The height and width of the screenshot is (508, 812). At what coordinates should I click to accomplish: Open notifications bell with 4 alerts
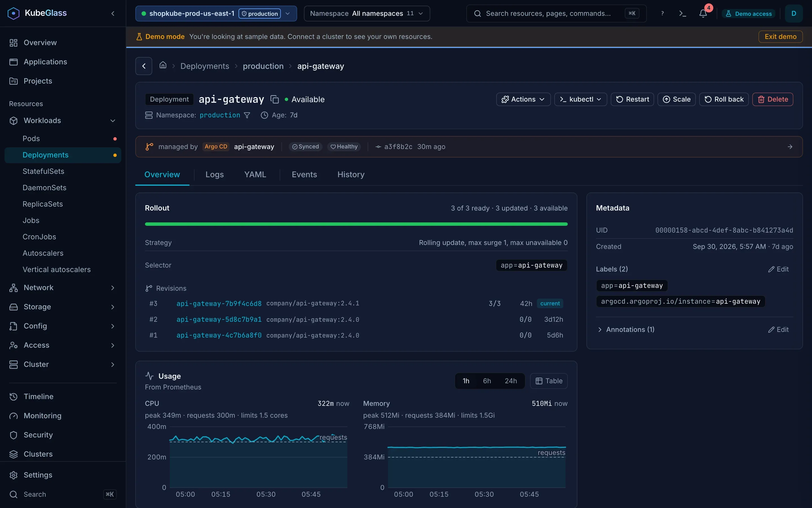[x=703, y=14]
